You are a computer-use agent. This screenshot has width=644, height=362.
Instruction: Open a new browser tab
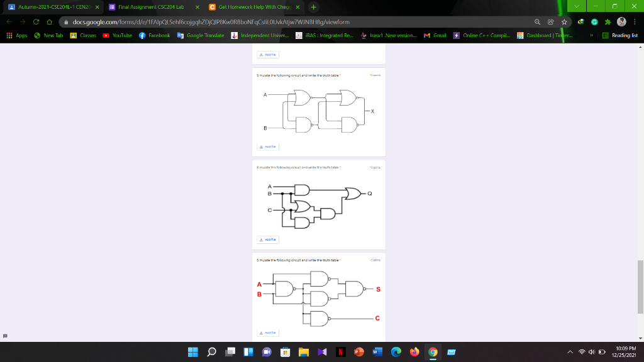point(313,7)
